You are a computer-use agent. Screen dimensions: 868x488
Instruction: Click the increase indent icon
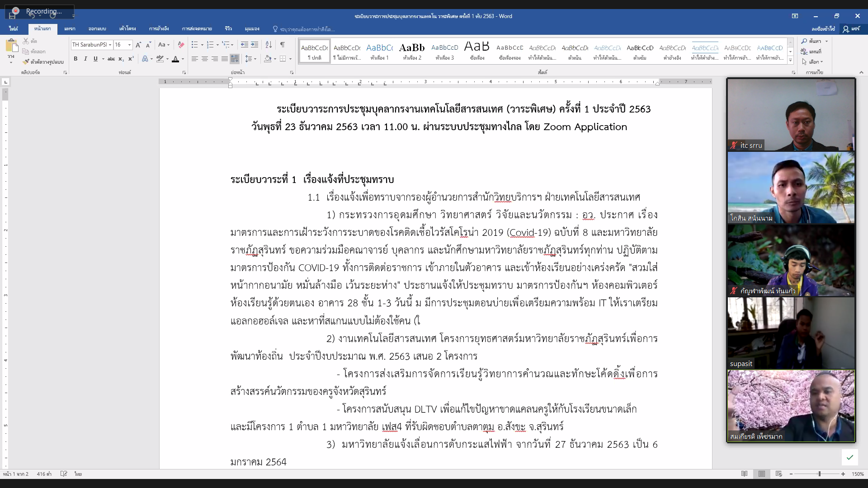(x=255, y=45)
